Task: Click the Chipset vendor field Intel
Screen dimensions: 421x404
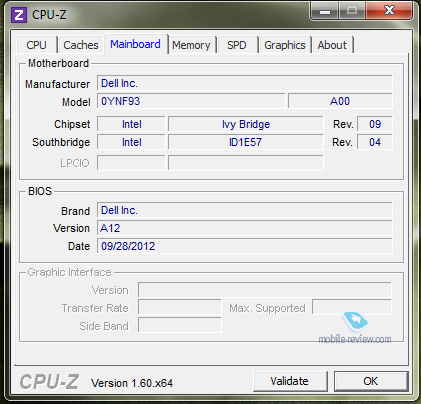Action: pyautogui.click(x=131, y=124)
